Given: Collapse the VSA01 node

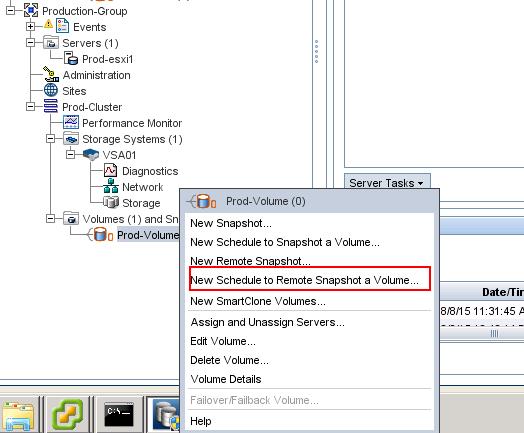Looking at the screenshot, I should [x=70, y=154].
